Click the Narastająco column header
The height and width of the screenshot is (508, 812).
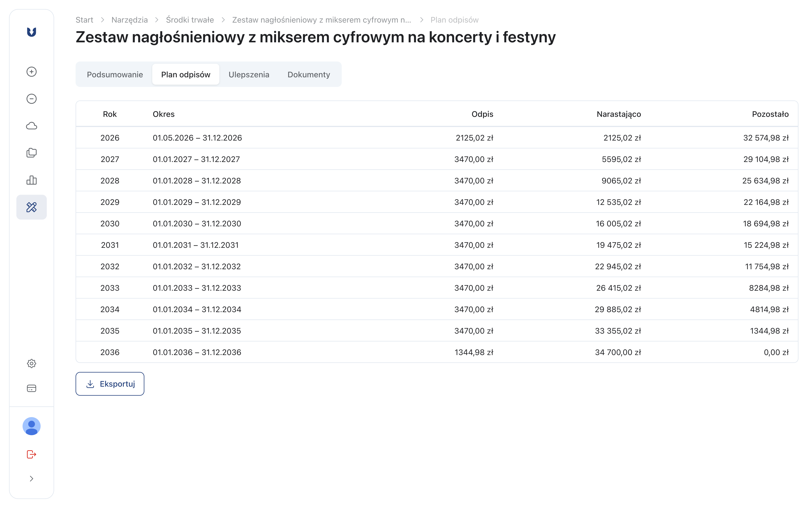tap(619, 114)
